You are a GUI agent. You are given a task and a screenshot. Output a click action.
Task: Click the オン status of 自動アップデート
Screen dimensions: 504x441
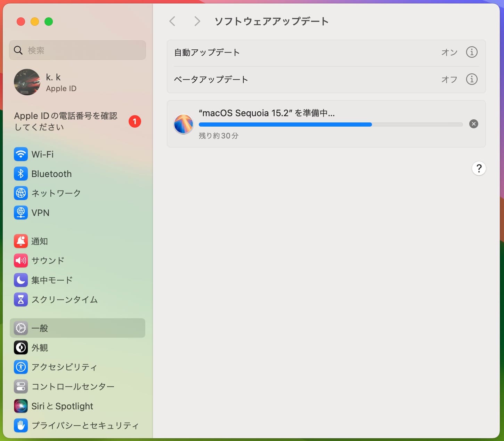point(449,53)
